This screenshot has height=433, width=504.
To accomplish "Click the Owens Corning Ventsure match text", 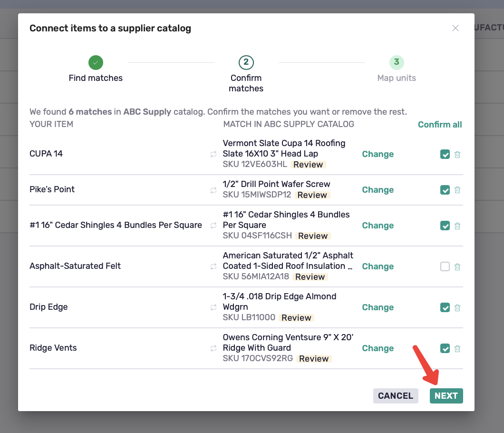I will (x=288, y=342).
